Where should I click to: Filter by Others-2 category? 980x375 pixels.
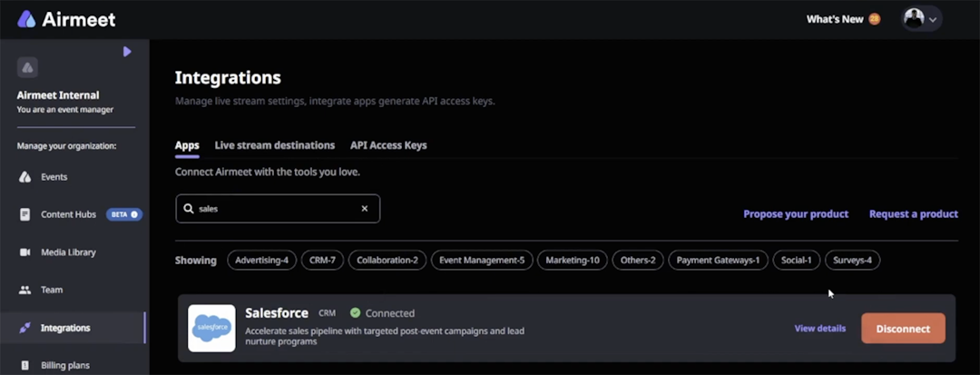[x=638, y=260]
